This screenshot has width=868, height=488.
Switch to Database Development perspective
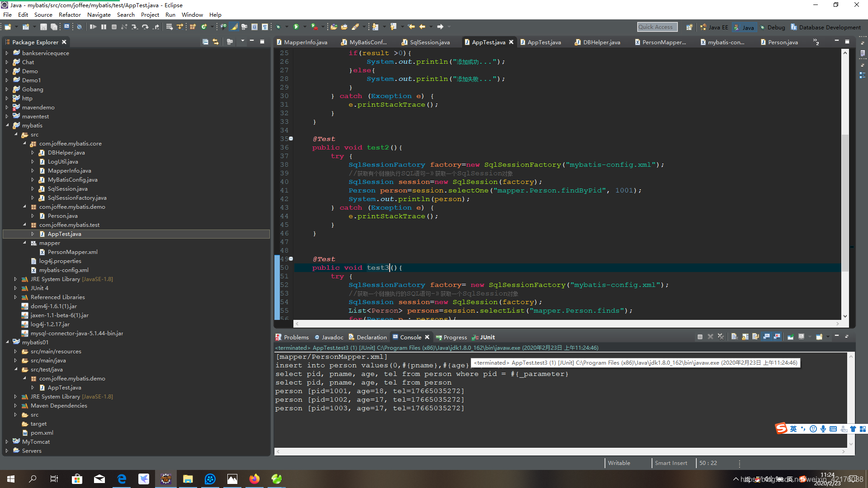830,27
